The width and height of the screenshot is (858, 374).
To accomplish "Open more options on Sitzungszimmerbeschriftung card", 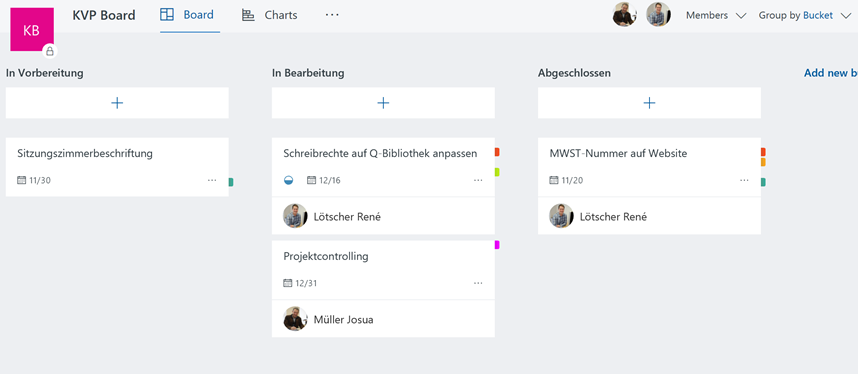I will coord(212,180).
